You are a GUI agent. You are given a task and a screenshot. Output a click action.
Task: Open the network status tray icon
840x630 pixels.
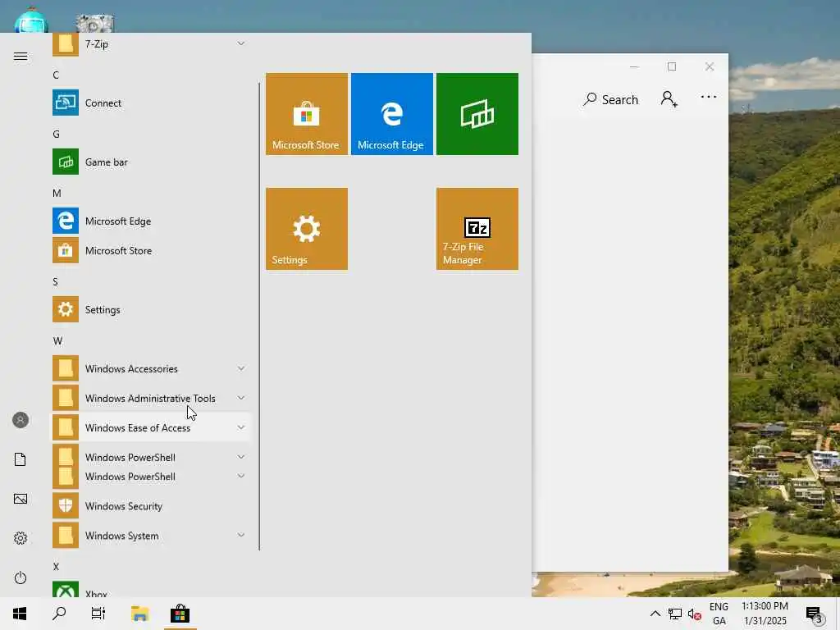[x=675, y=614]
